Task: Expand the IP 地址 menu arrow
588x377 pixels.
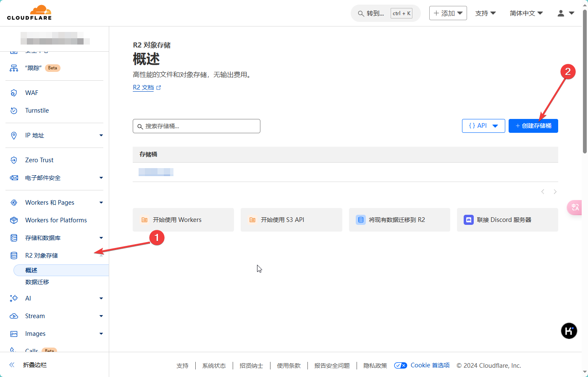Action: click(101, 135)
